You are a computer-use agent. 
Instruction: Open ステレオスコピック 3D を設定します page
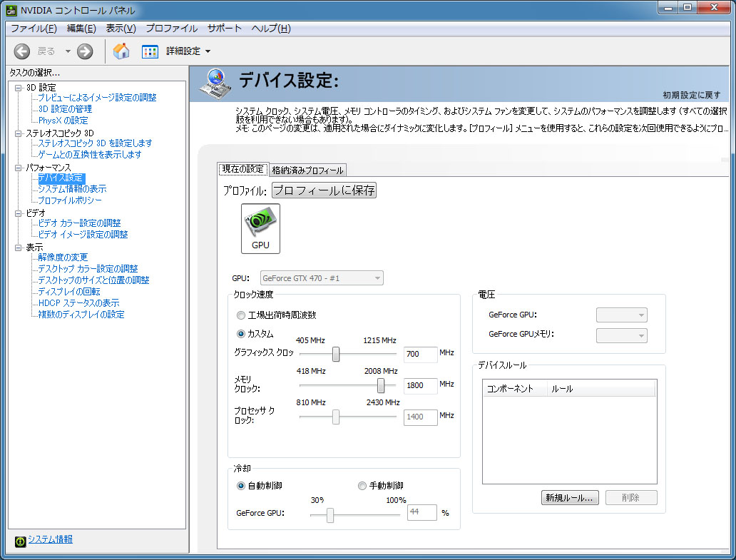click(96, 143)
